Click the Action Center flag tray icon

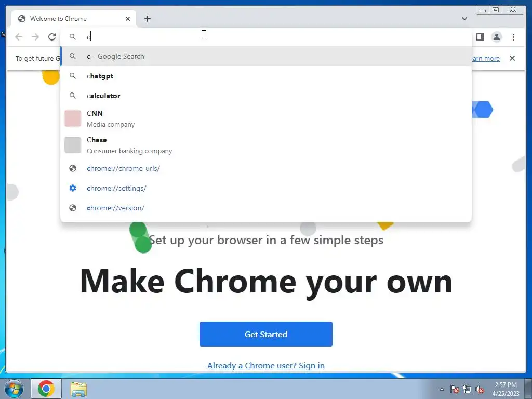point(454,389)
